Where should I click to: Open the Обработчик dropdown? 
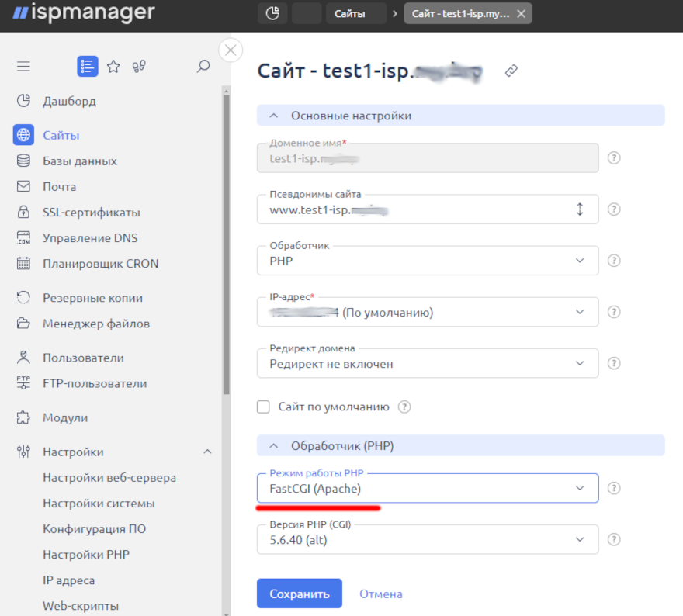[427, 261]
